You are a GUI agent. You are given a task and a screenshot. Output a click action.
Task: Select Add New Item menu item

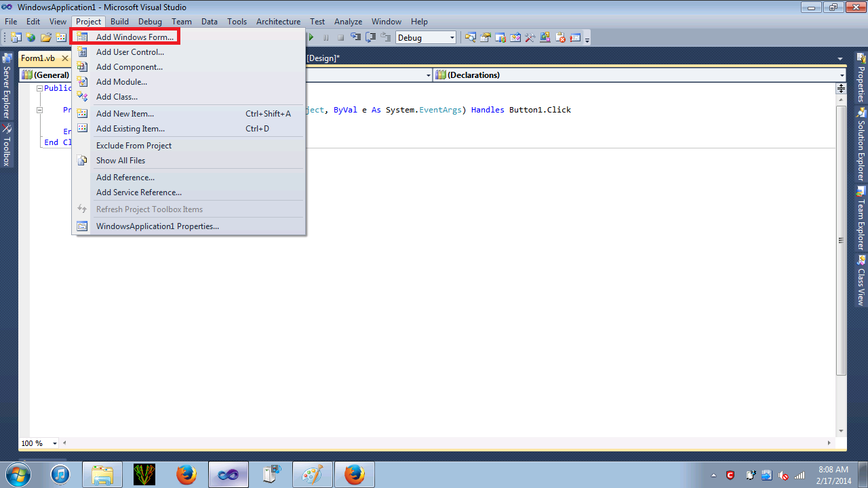pyautogui.click(x=189, y=114)
